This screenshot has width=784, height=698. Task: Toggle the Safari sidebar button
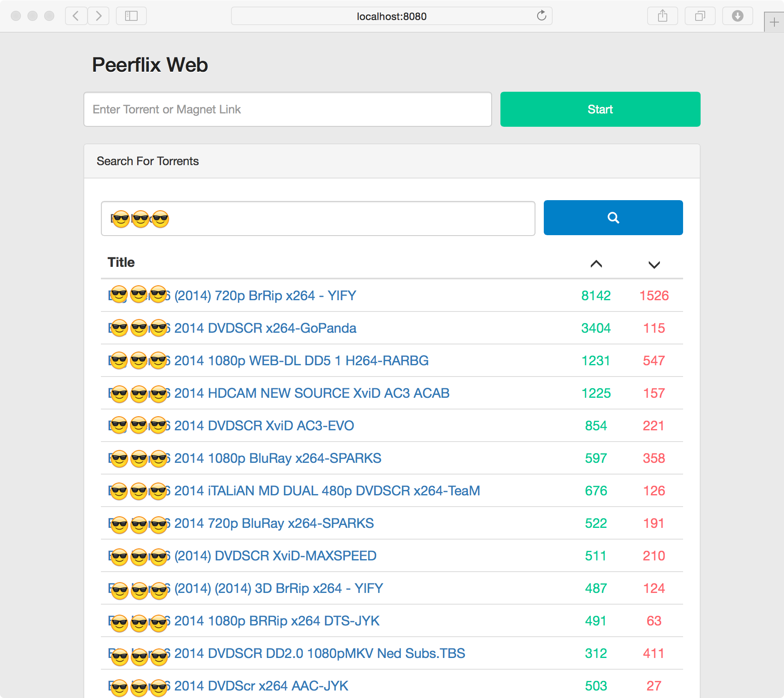click(x=131, y=16)
